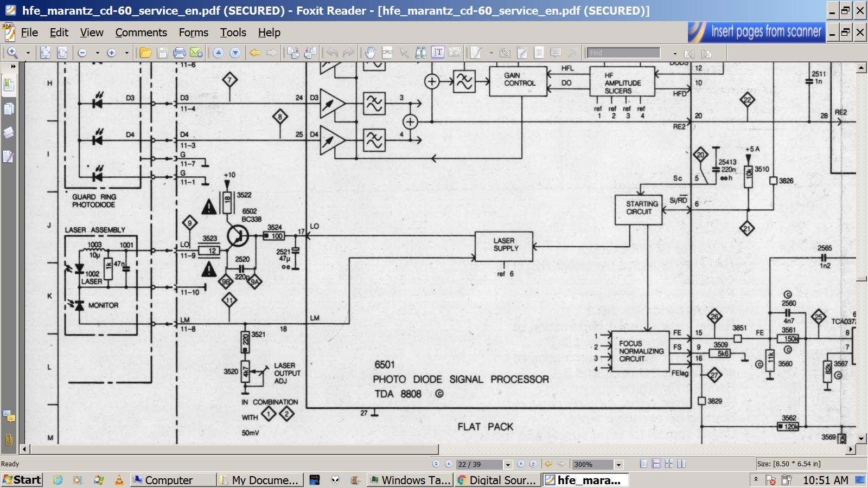The height and width of the screenshot is (488, 868).
Task: Go to previous page with up arrow
Action: coord(218,53)
